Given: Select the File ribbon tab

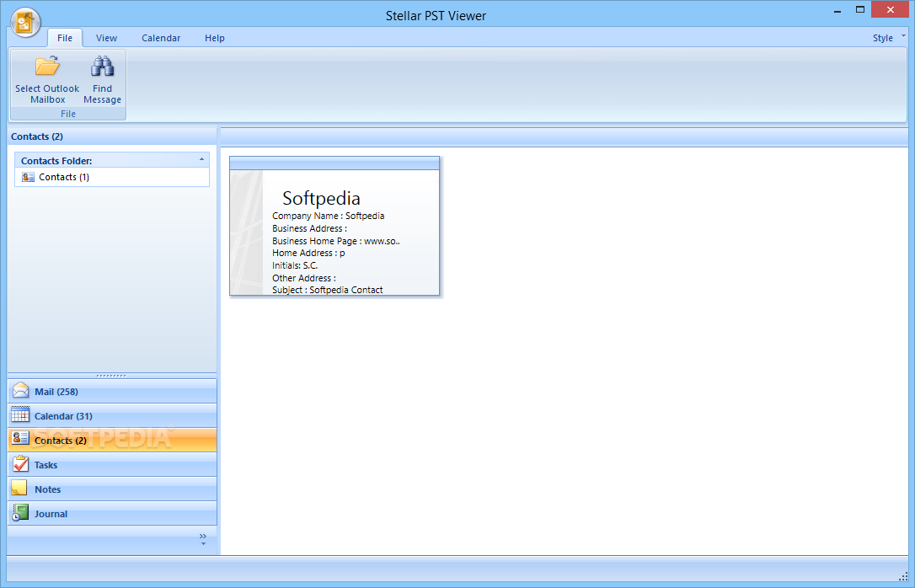Looking at the screenshot, I should [65, 38].
